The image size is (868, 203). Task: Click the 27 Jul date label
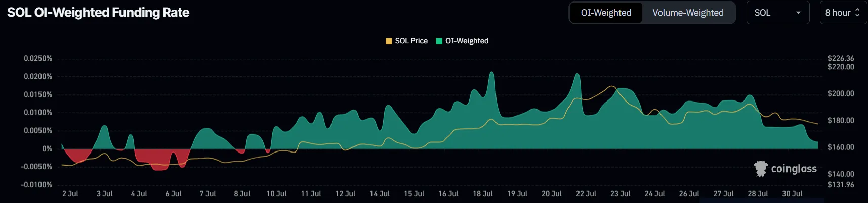[723, 194]
